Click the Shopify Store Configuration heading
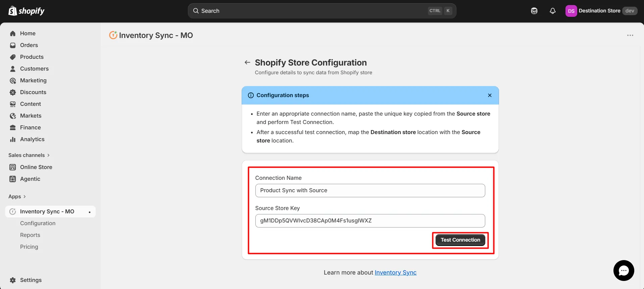This screenshot has width=644, height=289. (x=311, y=63)
